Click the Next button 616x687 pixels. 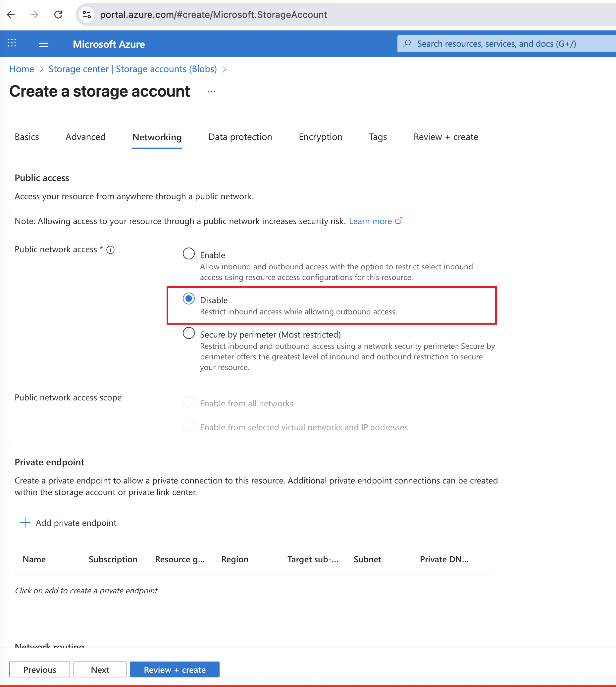(x=100, y=669)
